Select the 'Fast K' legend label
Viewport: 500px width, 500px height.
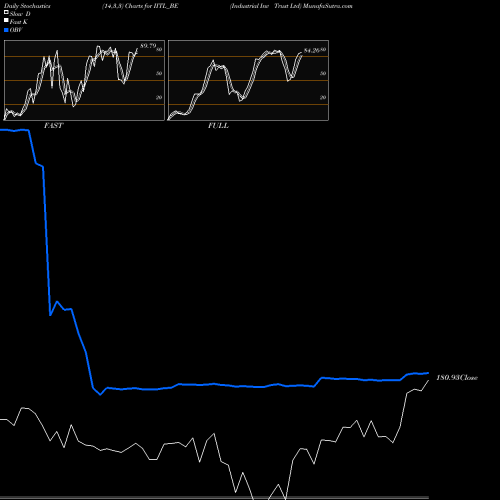pyautogui.click(x=19, y=22)
